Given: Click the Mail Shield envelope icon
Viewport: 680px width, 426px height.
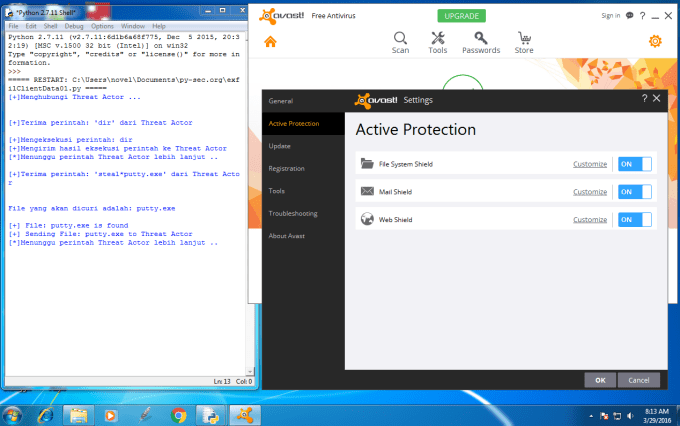Looking at the screenshot, I should (x=367, y=191).
